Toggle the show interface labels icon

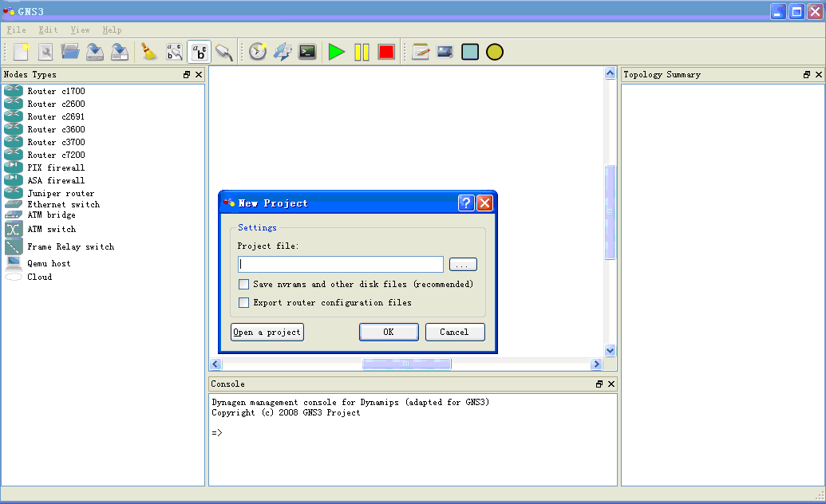[174, 52]
